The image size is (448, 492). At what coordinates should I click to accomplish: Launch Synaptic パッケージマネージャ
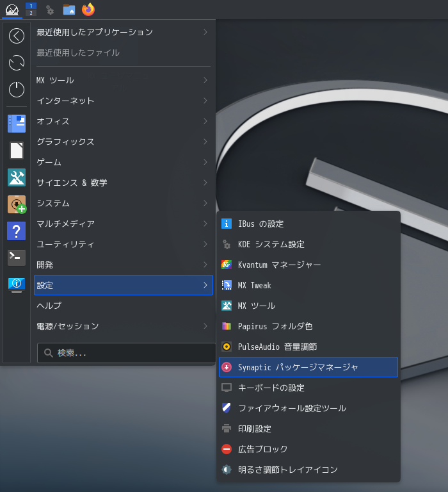click(308, 367)
